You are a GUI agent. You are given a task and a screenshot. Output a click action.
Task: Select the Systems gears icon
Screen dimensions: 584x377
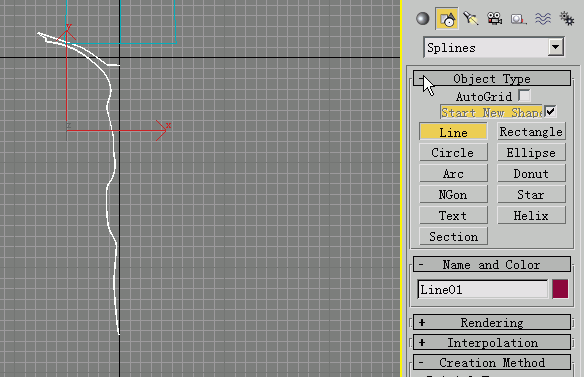tap(566, 18)
